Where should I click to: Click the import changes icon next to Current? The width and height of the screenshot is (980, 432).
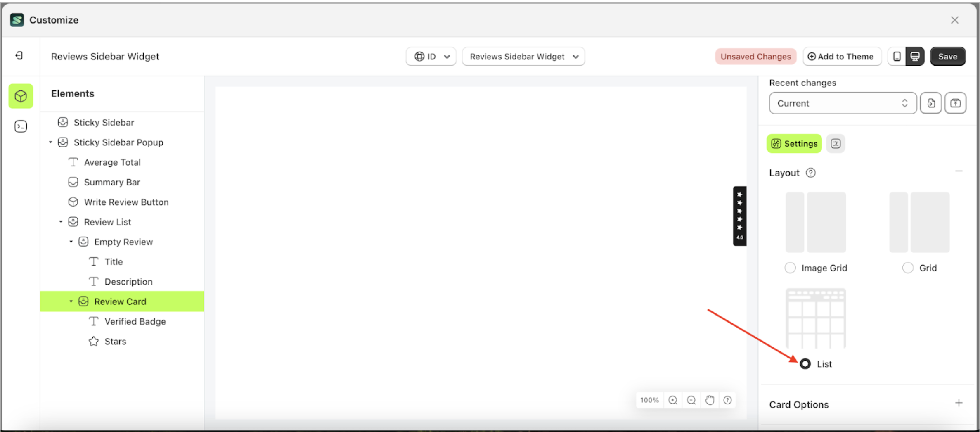(931, 103)
